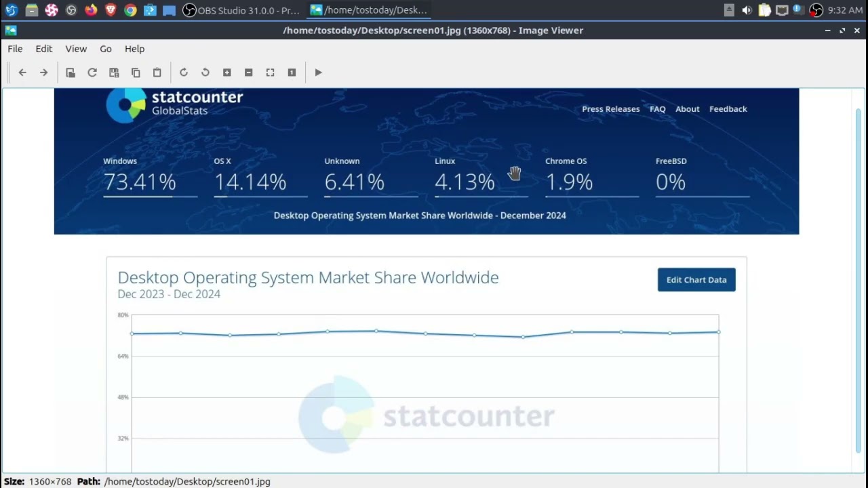Click the eject removable media tray icon
This screenshot has width=868, height=488.
coord(729,10)
